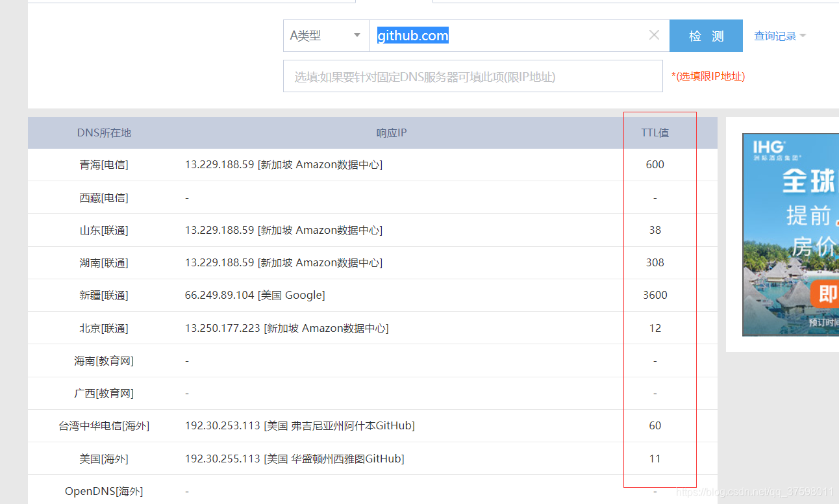Screen dimensions: 839x504
Task: Click the 湖南 response IP 13.229.188.59
Action: click(284, 262)
